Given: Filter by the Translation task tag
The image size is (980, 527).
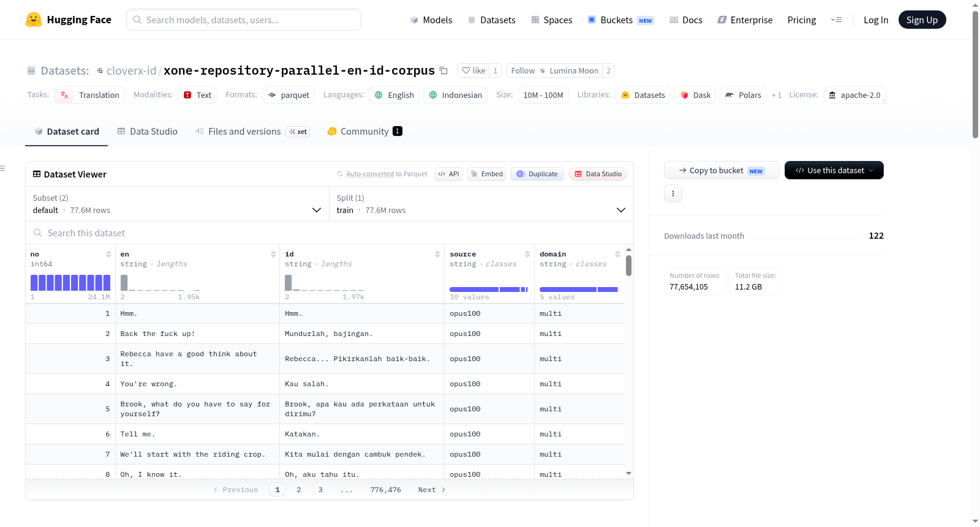Looking at the screenshot, I should [89, 95].
